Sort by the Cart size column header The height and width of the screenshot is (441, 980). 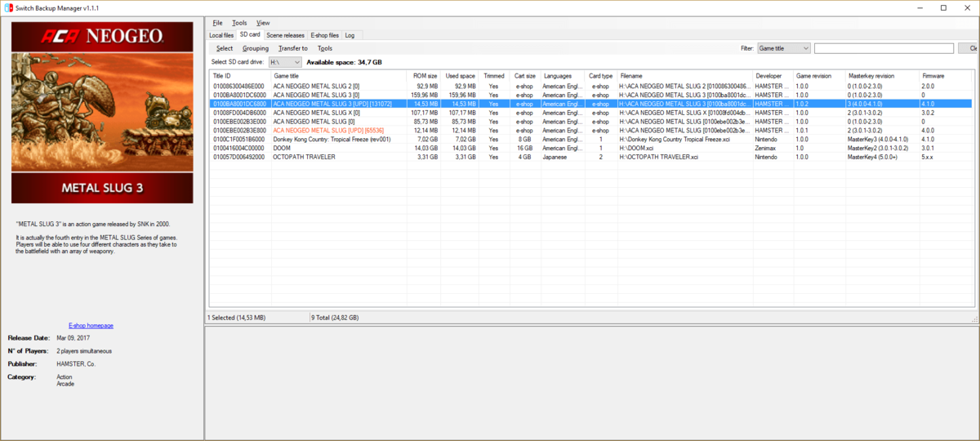524,75
